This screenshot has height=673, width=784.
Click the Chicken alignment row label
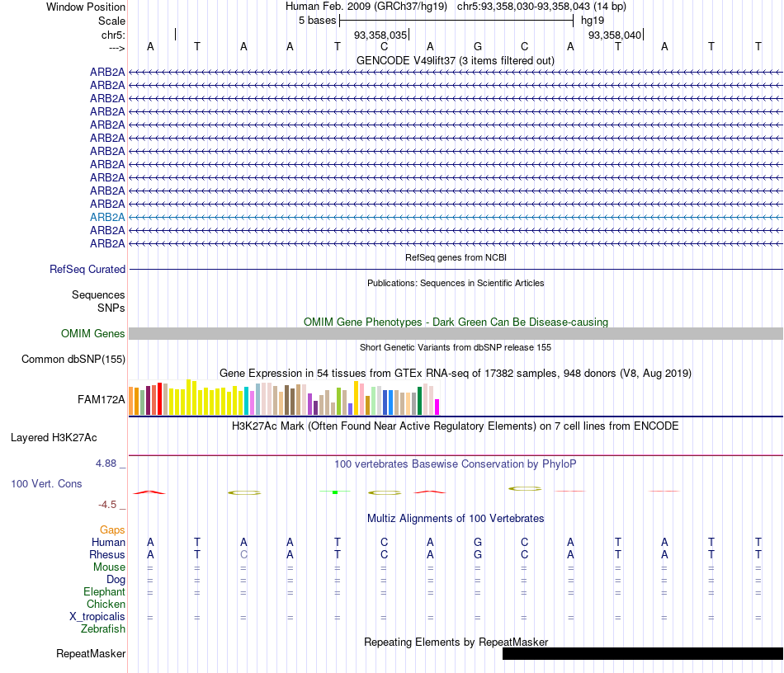(x=106, y=604)
